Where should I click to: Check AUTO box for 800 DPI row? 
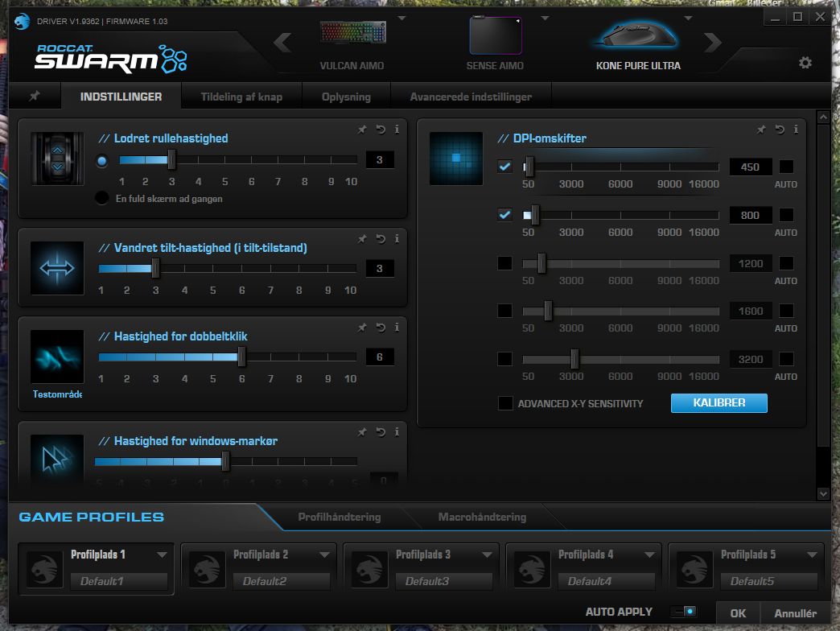(x=786, y=215)
